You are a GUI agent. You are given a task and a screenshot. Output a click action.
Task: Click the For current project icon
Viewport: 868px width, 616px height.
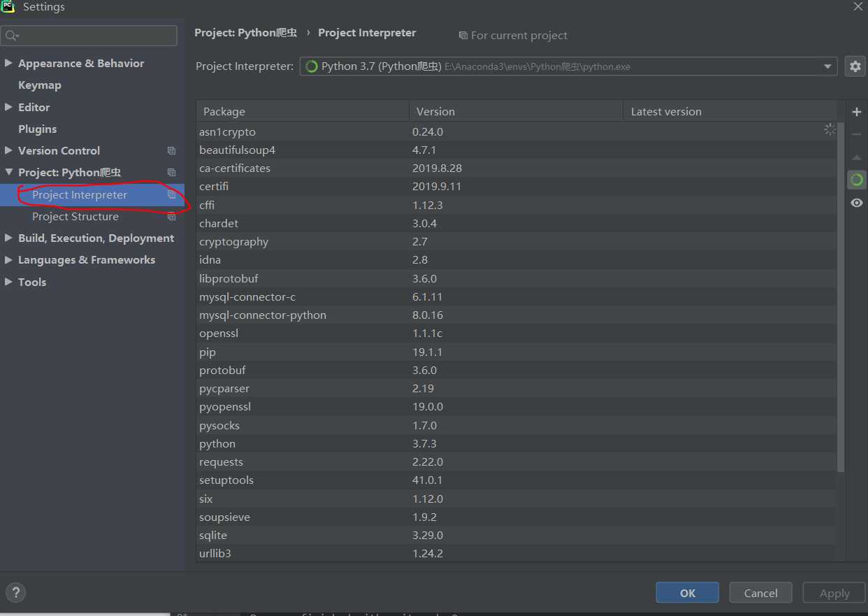pyautogui.click(x=463, y=36)
